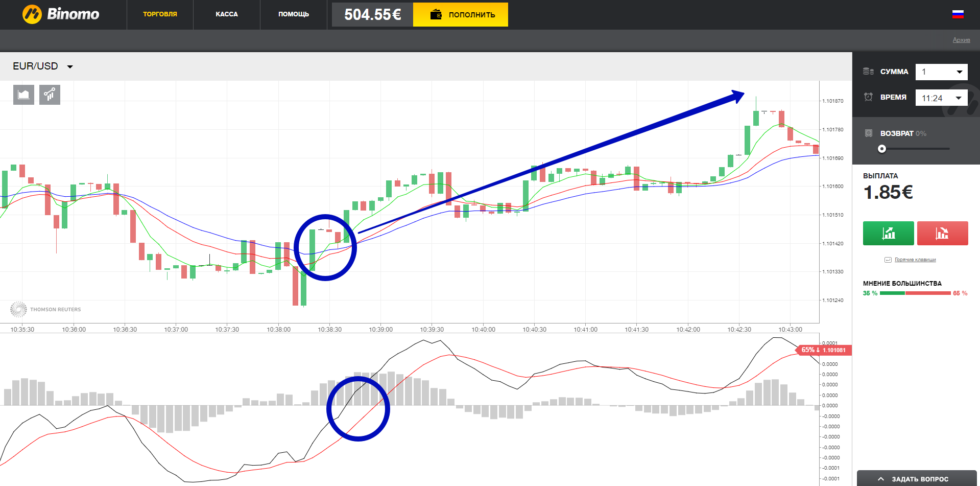Click the alarm clock time icon
Screen dimensions: 980x486
[x=868, y=97]
